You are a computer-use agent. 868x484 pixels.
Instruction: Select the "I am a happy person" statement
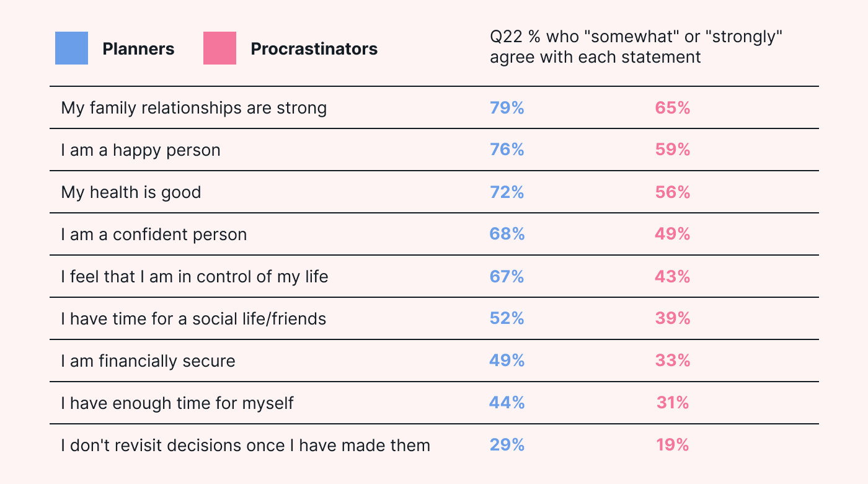pyautogui.click(x=141, y=150)
